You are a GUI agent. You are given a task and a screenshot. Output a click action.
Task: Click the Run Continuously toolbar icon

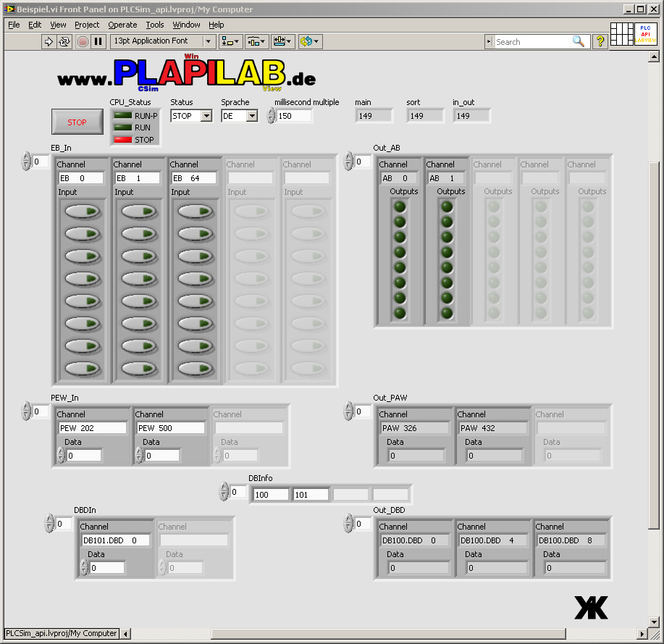click(64, 41)
